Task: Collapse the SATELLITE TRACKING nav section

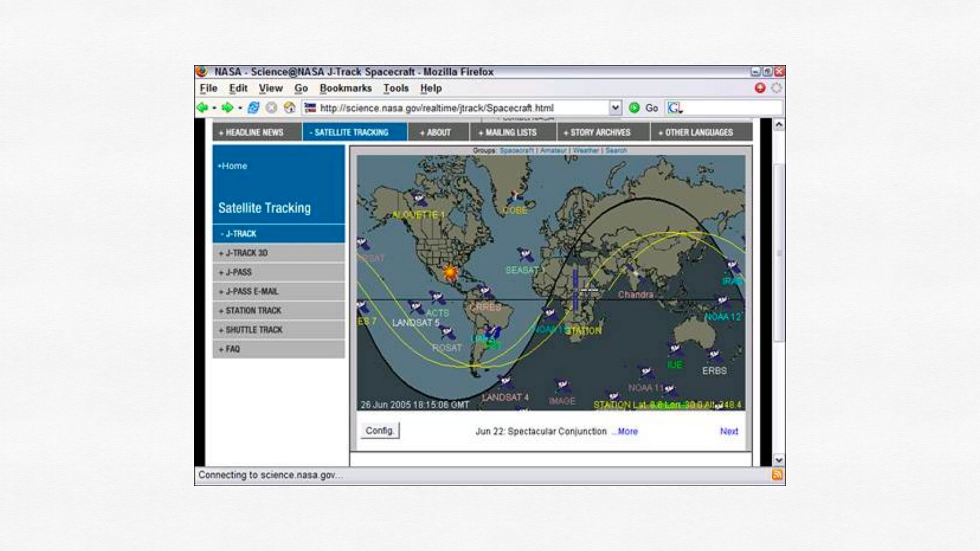Action: point(355,132)
